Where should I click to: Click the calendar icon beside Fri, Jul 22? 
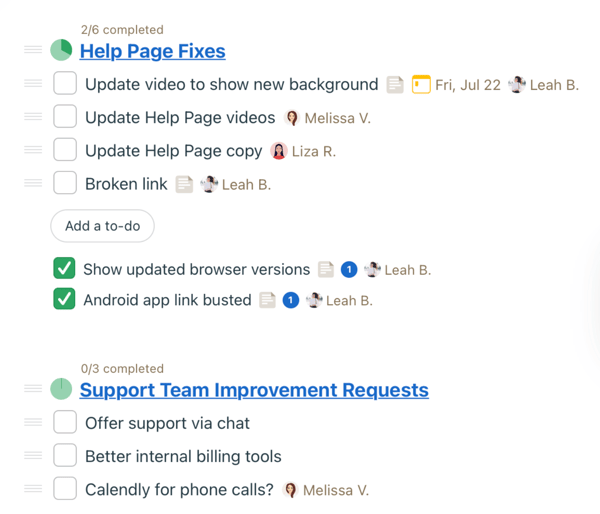coord(421,85)
